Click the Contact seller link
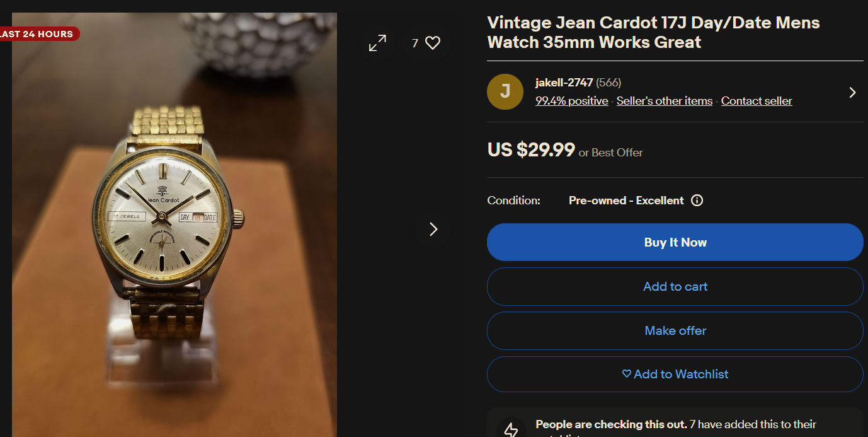 (x=757, y=101)
